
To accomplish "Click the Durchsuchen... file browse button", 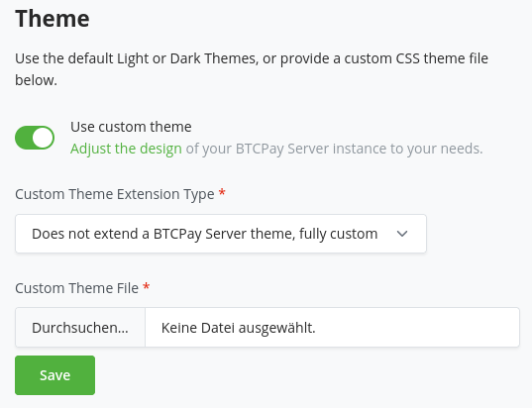I will pos(80,328).
